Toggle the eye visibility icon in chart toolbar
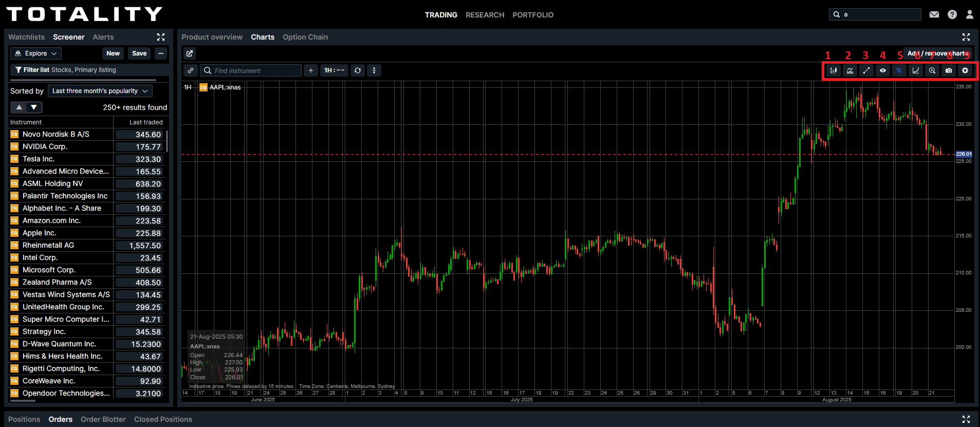 click(883, 70)
